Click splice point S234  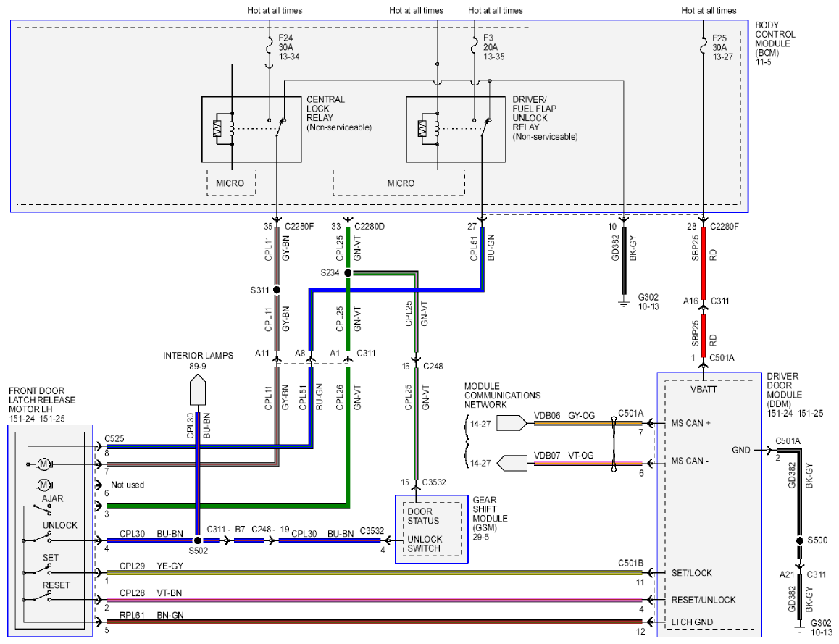click(348, 273)
